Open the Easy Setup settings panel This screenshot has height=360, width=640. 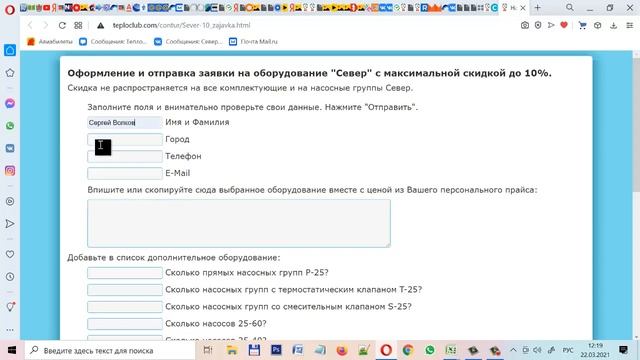[x=630, y=25]
